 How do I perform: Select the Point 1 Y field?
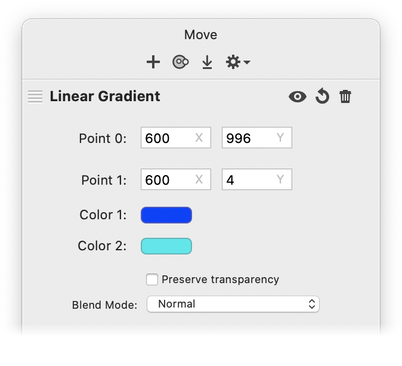(x=257, y=179)
